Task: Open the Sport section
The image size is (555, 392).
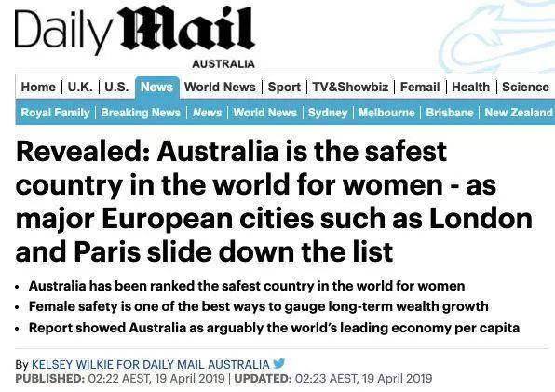Action: (x=284, y=87)
